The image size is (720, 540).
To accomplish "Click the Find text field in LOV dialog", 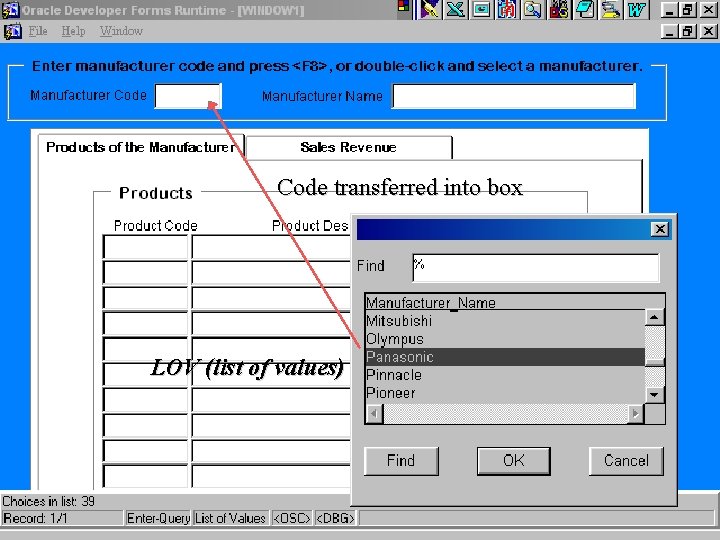I will coord(536,268).
